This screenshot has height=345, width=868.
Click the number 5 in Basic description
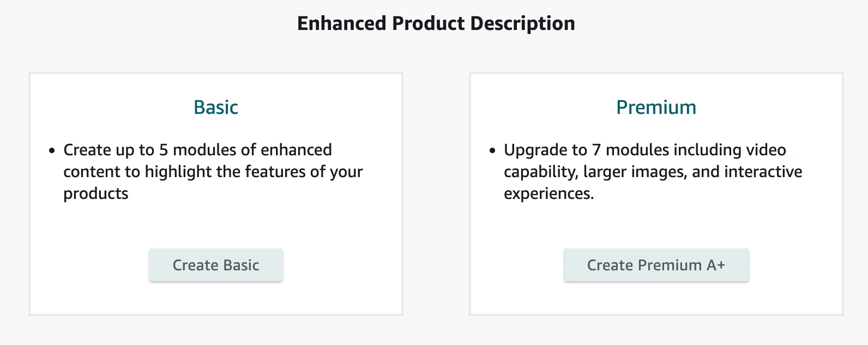[164, 150]
